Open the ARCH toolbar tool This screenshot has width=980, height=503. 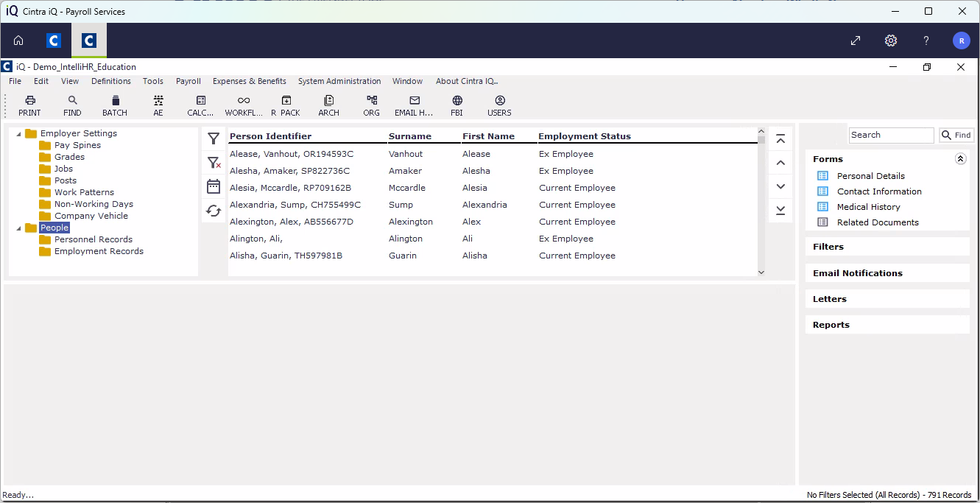pyautogui.click(x=329, y=105)
